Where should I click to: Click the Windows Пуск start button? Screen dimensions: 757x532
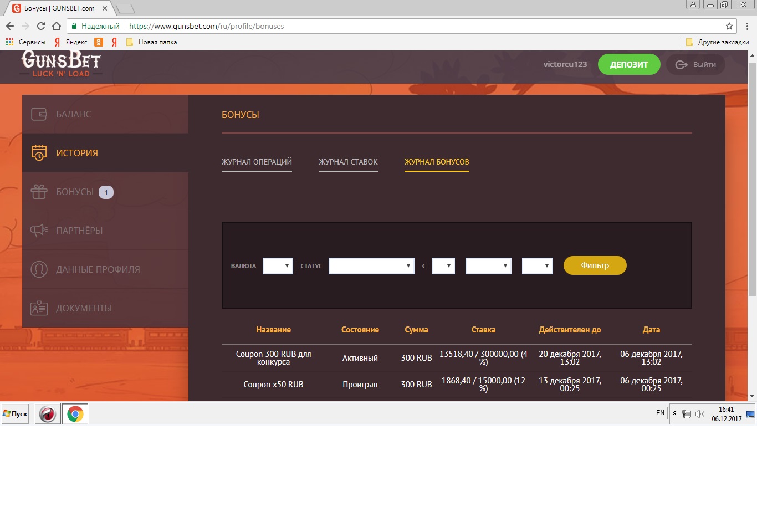pyautogui.click(x=15, y=414)
